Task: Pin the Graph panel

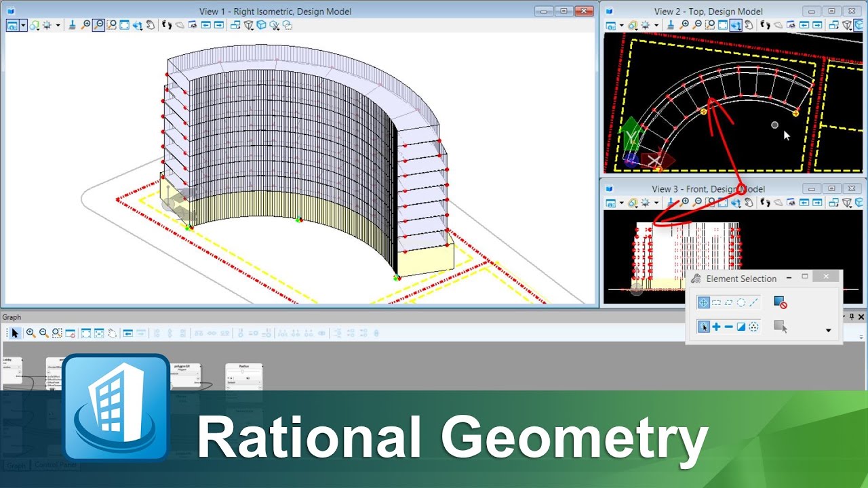Action: point(852,317)
